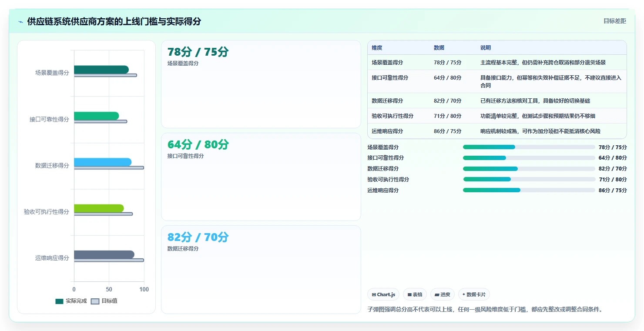
Task: Click note 功能清单较完整，但测试步骤和预期结果仍不够细
Action: pos(538,116)
